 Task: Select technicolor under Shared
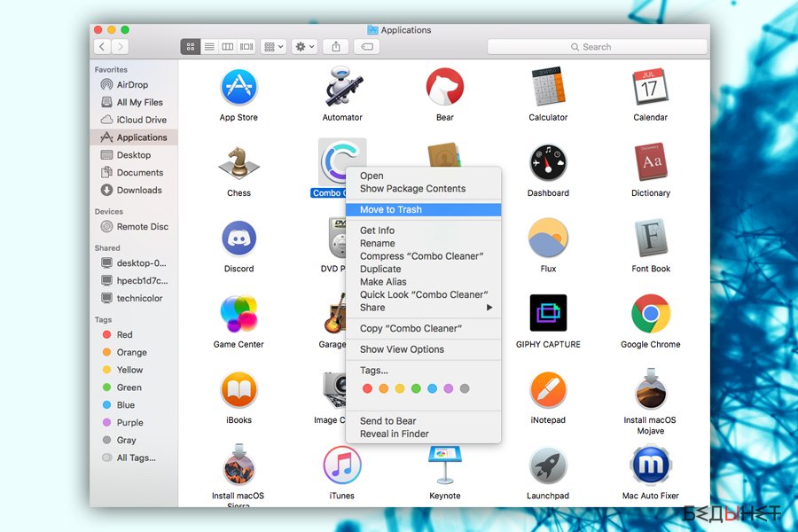coord(134,298)
